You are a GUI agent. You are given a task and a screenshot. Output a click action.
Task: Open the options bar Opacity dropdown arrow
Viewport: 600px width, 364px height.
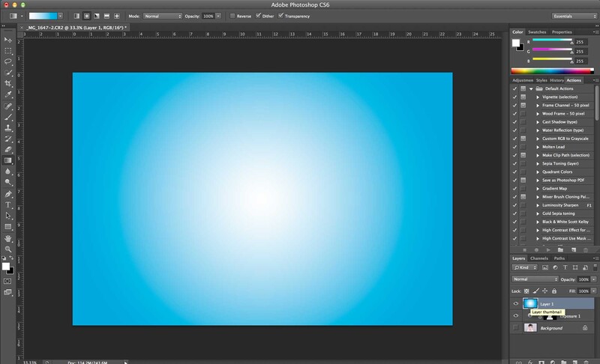pos(218,16)
